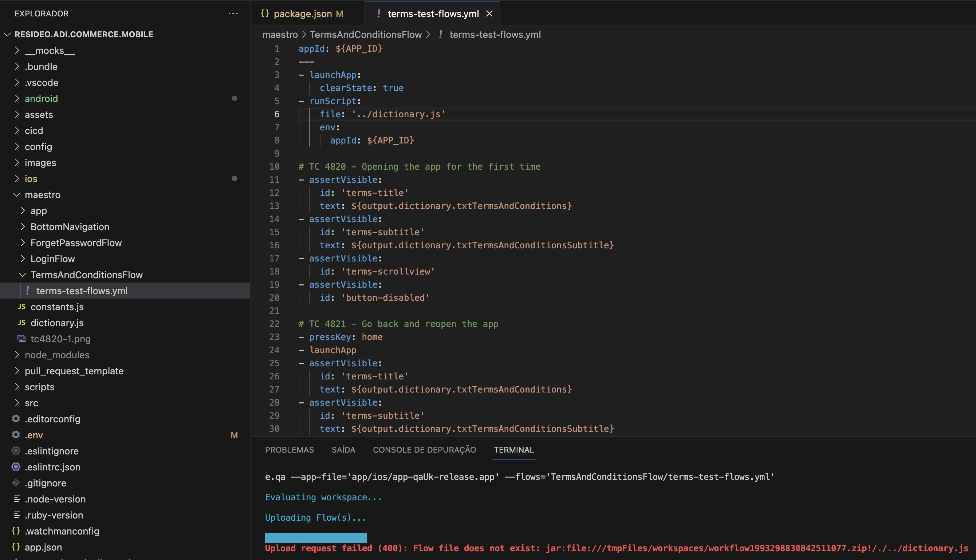Click the gear icon next to .editorconfig
The height and width of the screenshot is (560, 976).
coord(16,419)
